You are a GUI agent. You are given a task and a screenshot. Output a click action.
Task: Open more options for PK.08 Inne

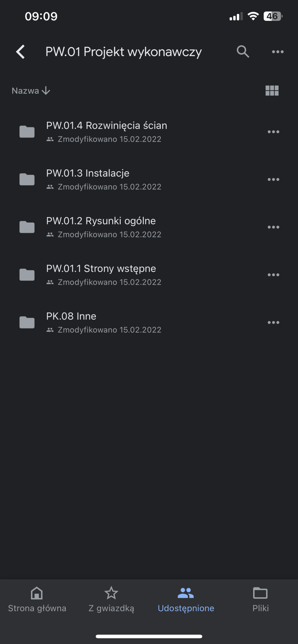tap(273, 323)
